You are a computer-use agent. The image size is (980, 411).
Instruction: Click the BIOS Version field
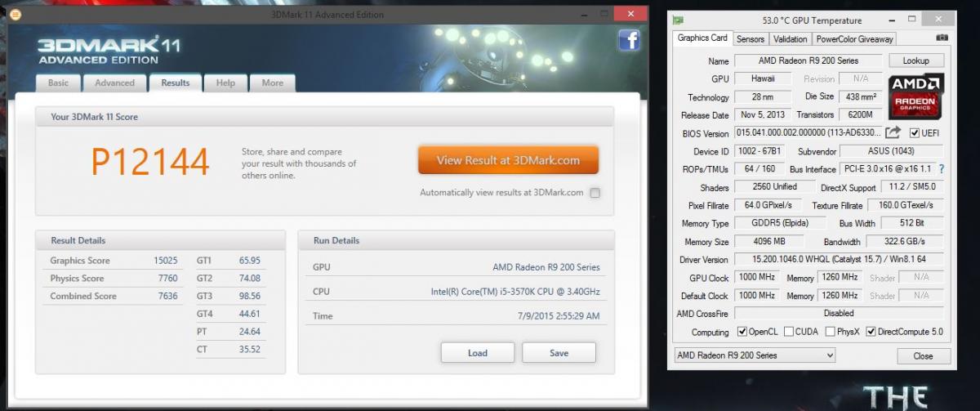[808, 133]
